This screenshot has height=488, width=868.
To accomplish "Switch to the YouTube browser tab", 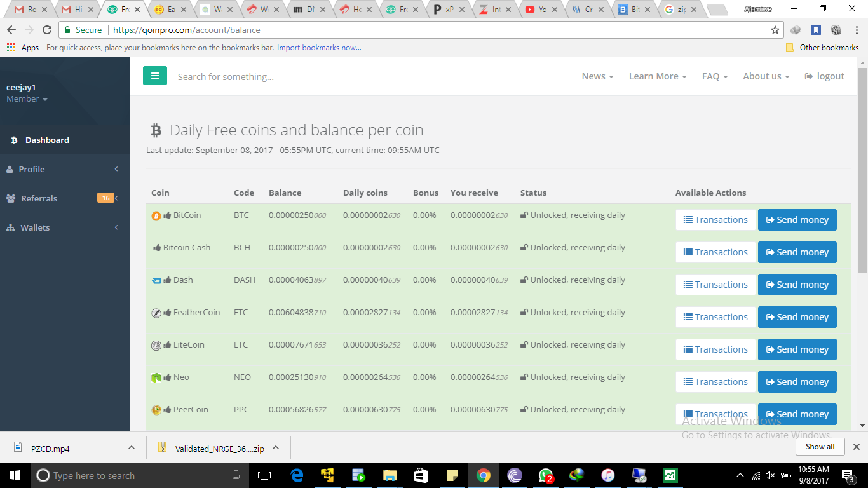I will [539, 10].
